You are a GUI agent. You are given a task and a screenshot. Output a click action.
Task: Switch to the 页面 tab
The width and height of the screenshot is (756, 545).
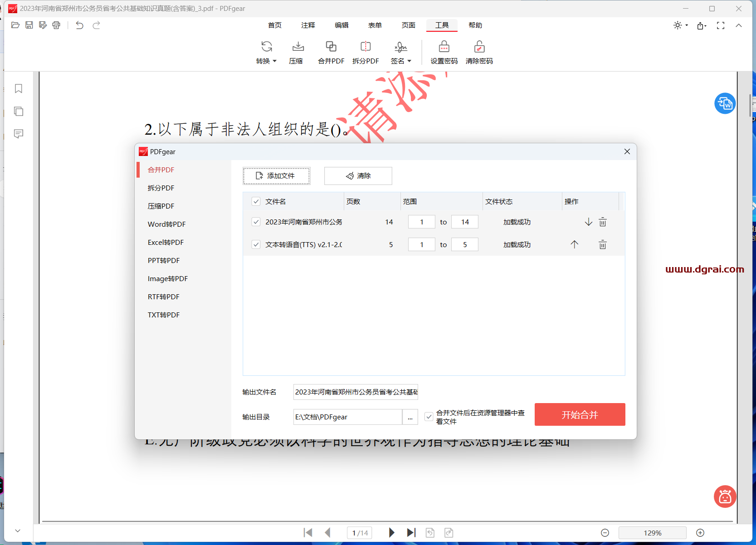[x=409, y=25]
